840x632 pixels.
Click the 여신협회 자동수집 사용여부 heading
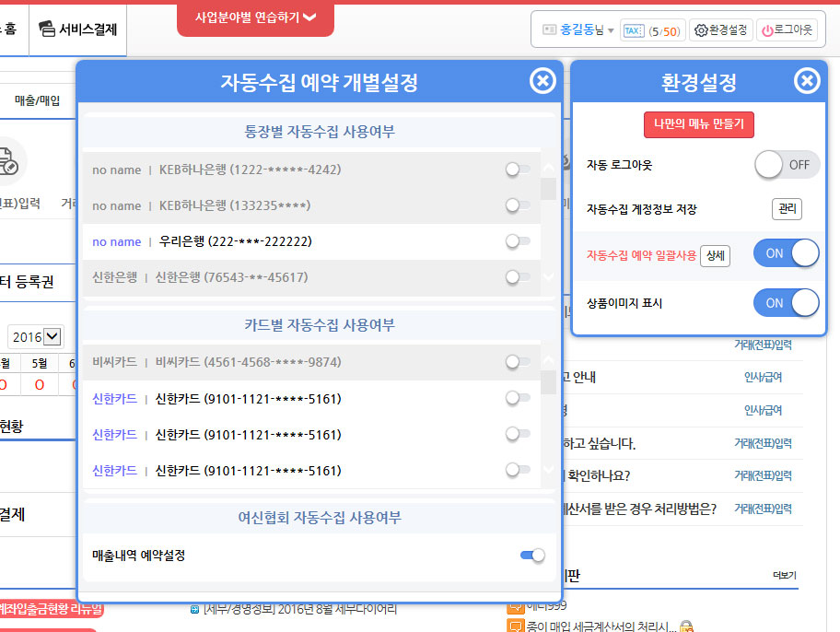[x=320, y=517]
